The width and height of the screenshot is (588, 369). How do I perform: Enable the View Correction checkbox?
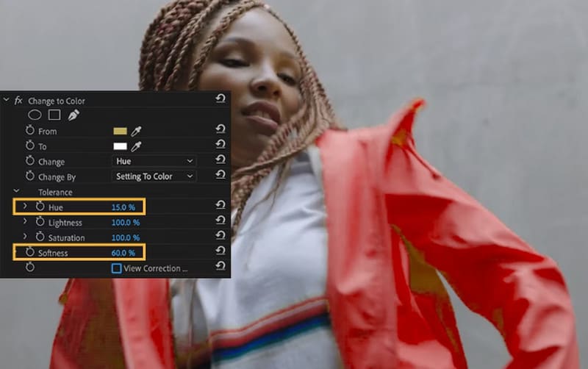(x=116, y=268)
